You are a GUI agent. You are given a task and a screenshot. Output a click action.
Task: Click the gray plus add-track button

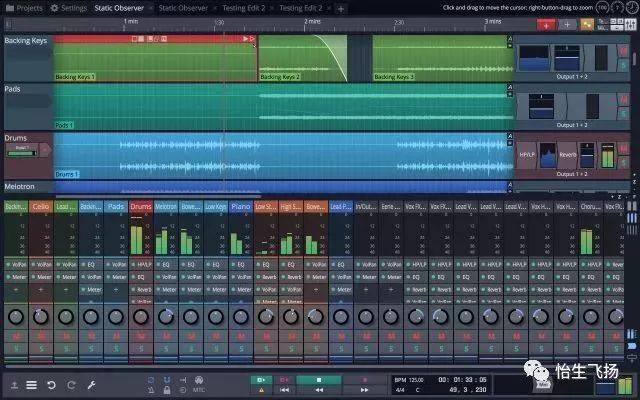click(x=567, y=25)
